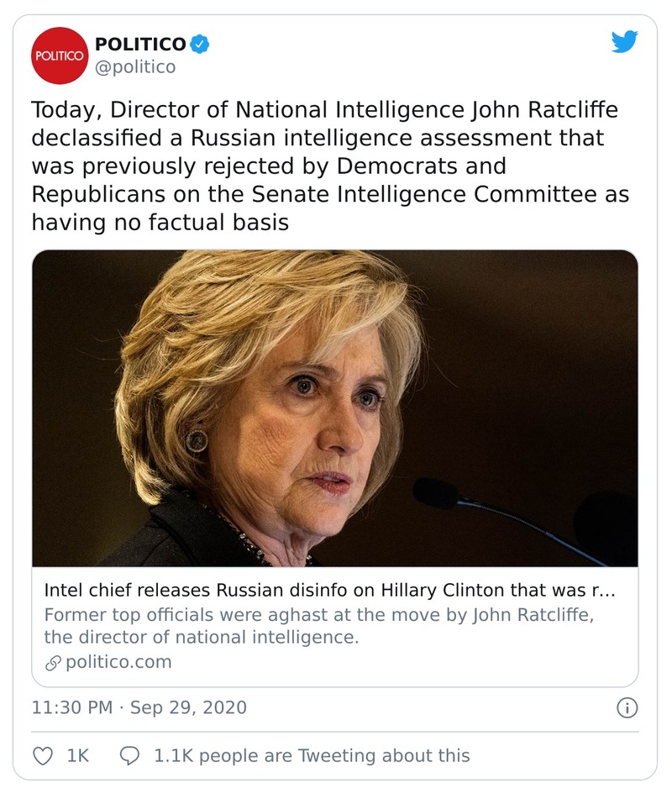Click the speech bubble reply icon
Screen dimensions: 672x794
[x=128, y=755]
